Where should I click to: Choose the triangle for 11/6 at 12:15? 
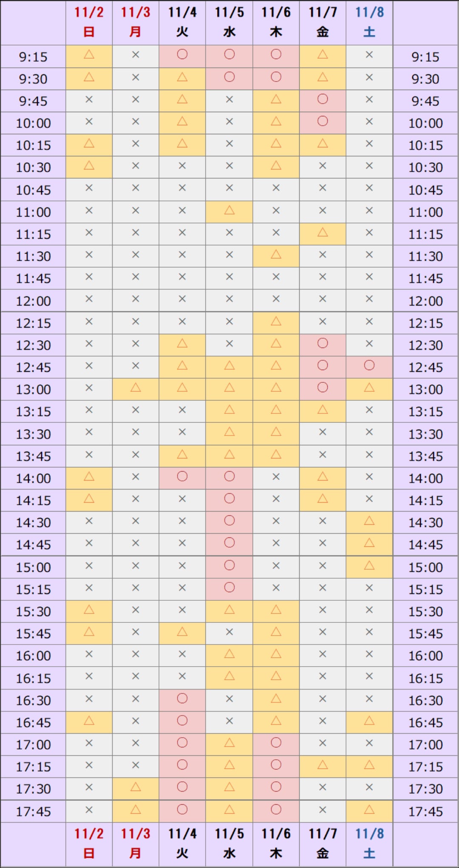276,322
